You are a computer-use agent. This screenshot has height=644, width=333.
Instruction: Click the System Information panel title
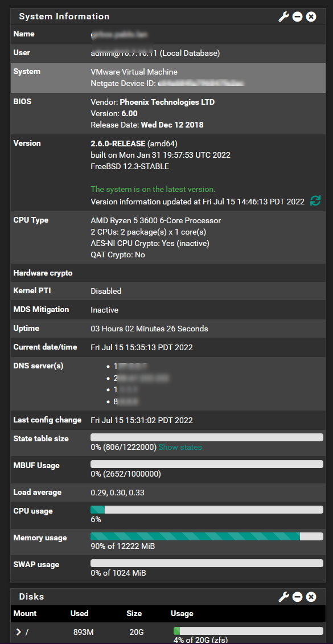(64, 17)
